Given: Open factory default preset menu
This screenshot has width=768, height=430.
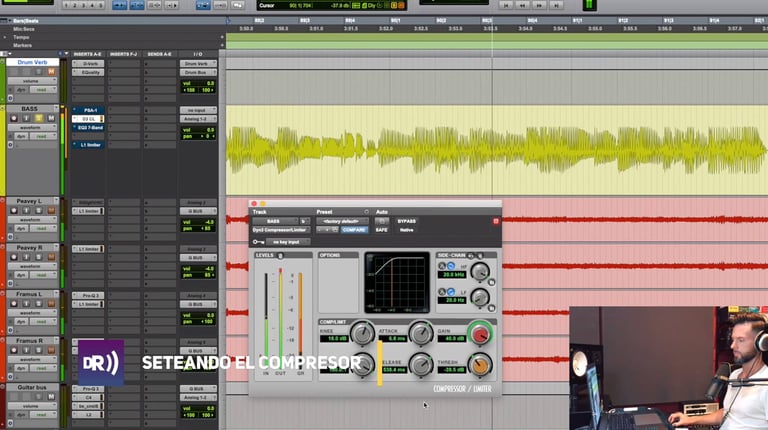Looking at the screenshot, I should click(342, 221).
